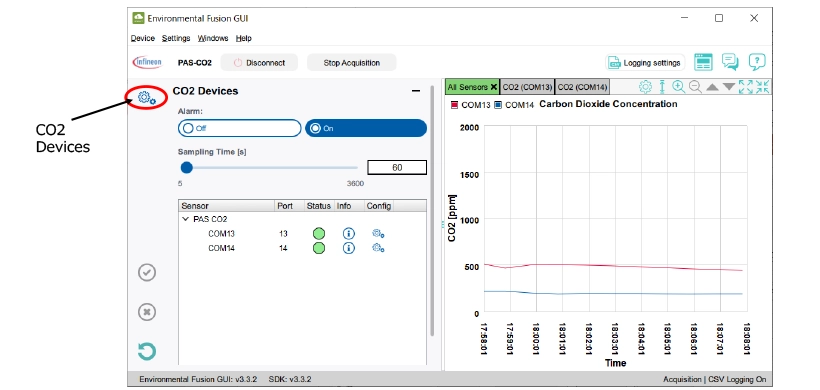820x390 pixels.
Task: Click the panel splitter handle
Action: point(442,224)
